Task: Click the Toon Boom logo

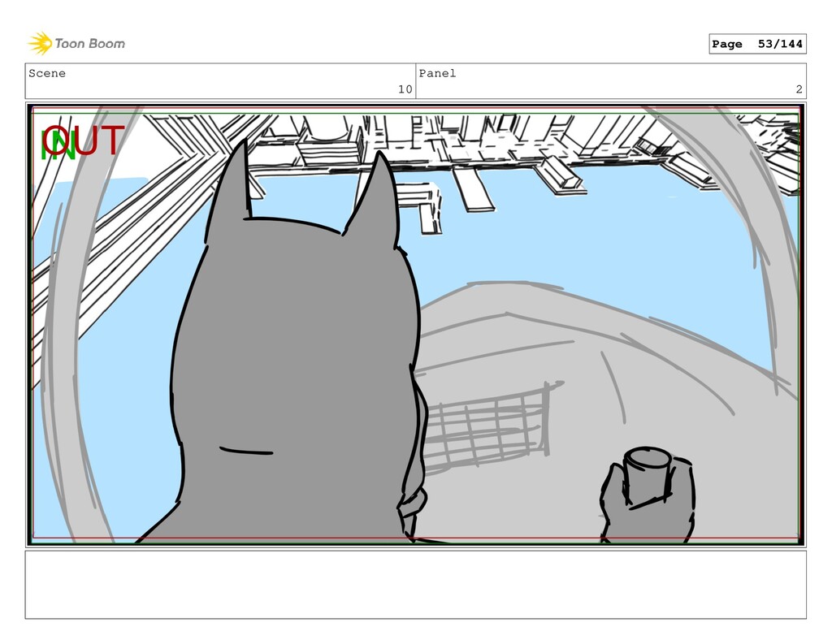Action: point(76,44)
